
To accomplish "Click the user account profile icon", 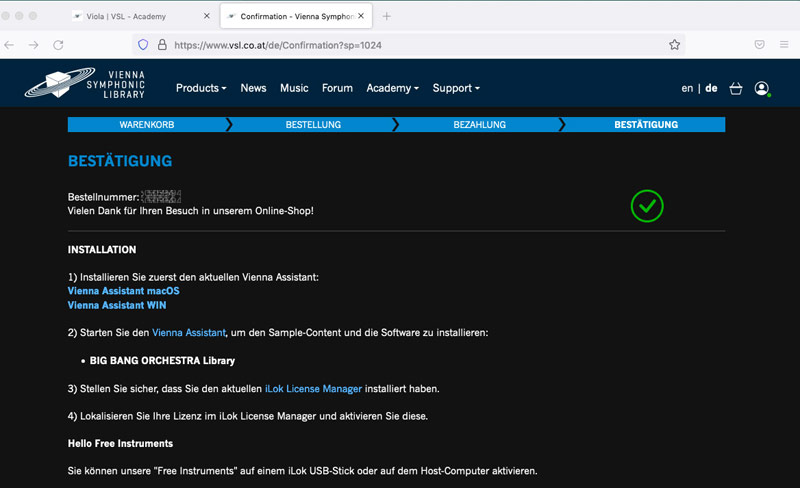I will pos(762,88).
